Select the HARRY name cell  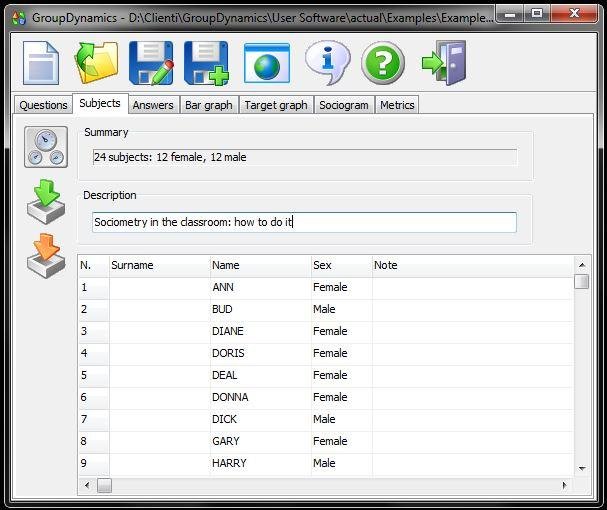point(261,464)
